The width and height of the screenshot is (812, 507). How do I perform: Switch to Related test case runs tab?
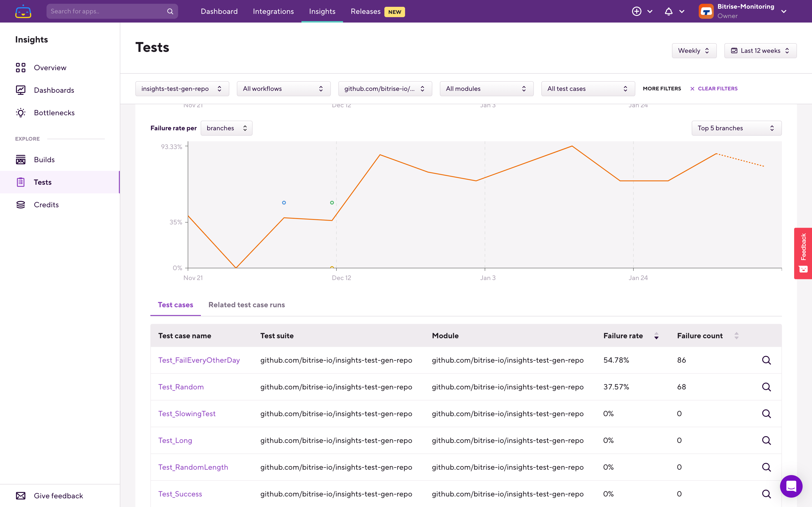point(246,305)
